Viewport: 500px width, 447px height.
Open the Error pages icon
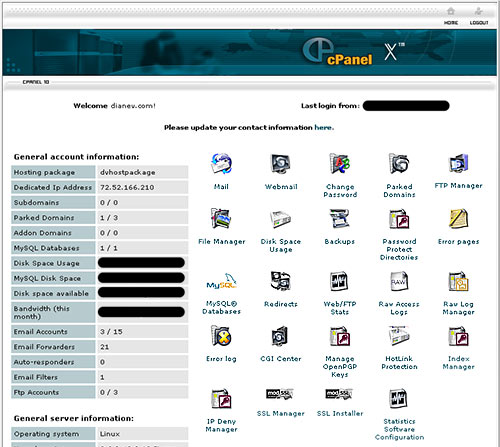click(x=458, y=219)
